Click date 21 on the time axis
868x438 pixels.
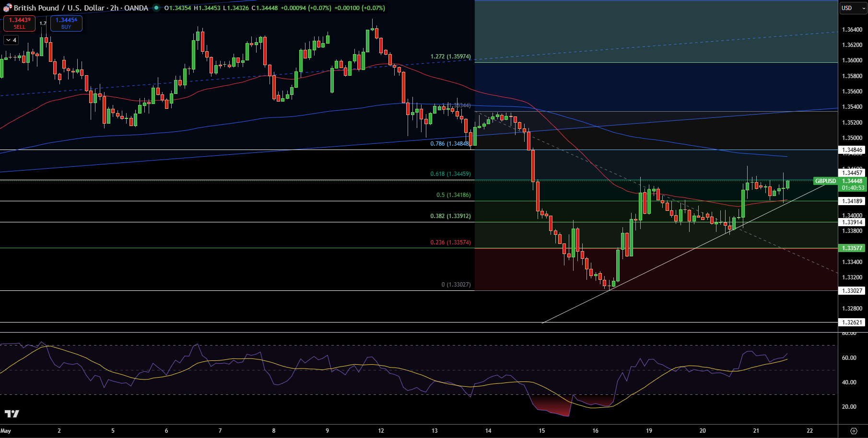[x=756, y=431]
